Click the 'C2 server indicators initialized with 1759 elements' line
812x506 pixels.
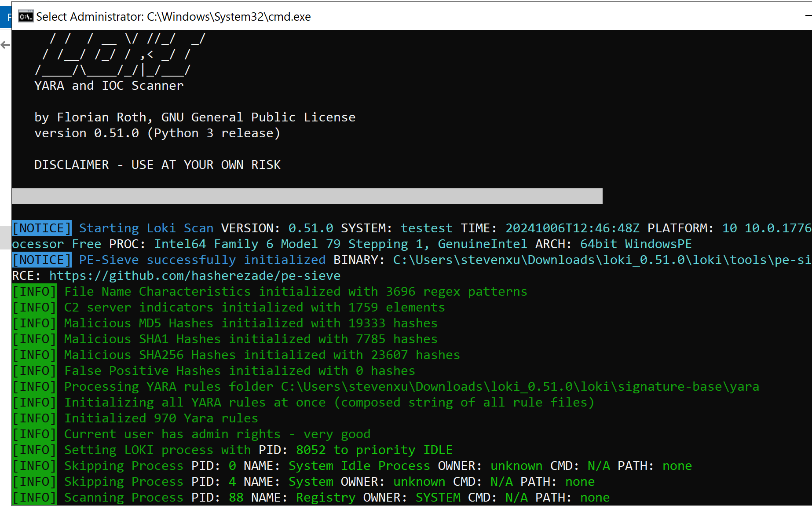(x=229, y=307)
